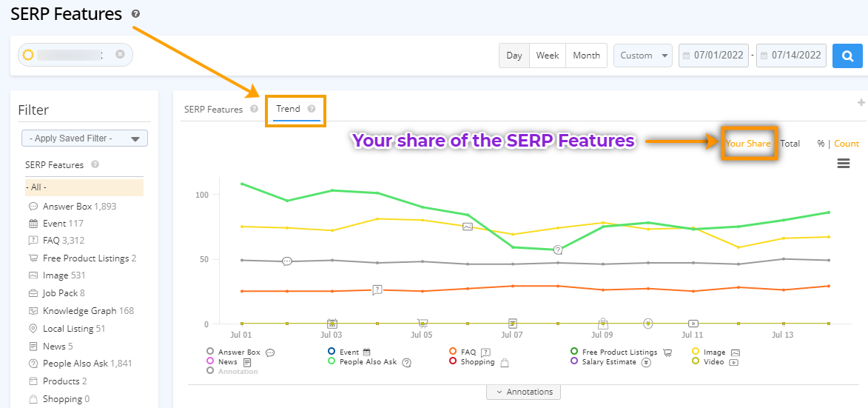Click the Event calendar icon in filter

pos(33,224)
